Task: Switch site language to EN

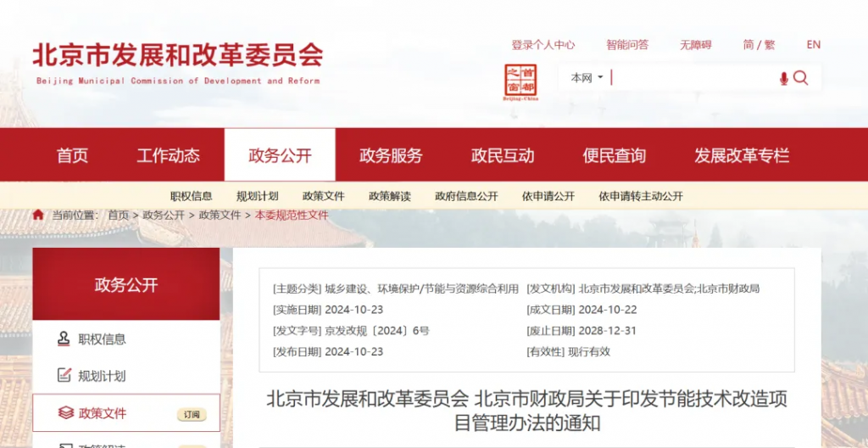Action: pos(813,45)
